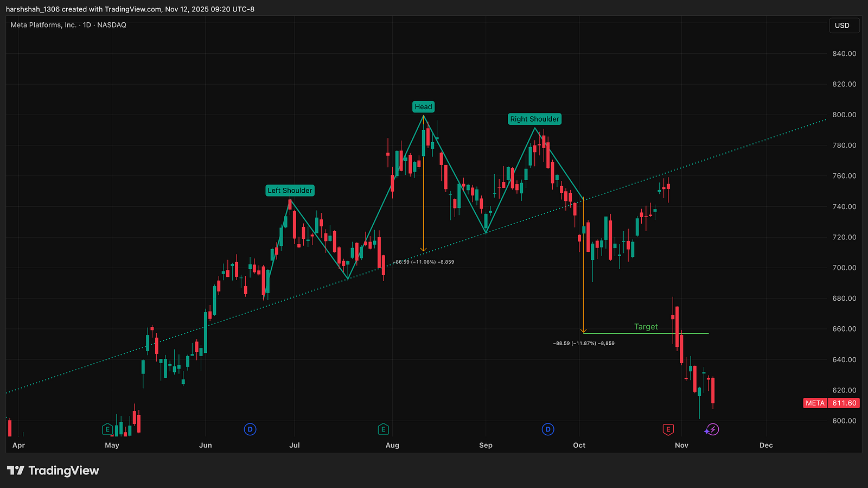Click the USD currency button
The width and height of the screenshot is (868, 488).
[x=844, y=26]
